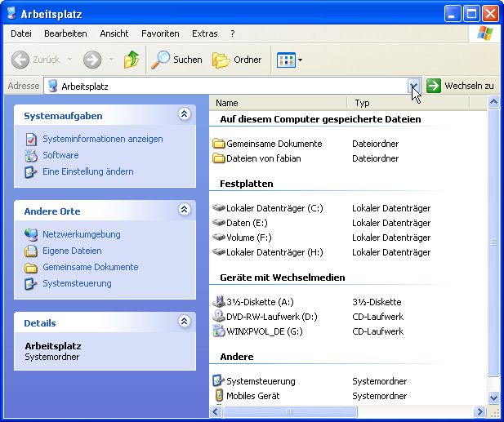Click the forward navigation arrow
504x422 pixels.
[x=92, y=60]
